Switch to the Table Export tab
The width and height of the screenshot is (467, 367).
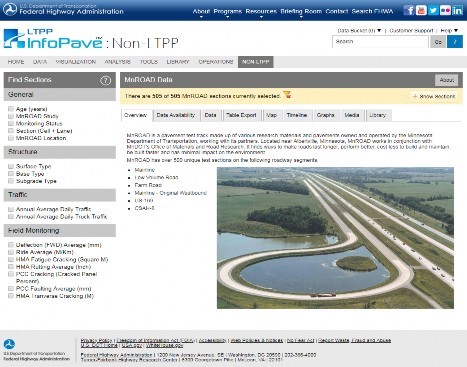click(241, 115)
